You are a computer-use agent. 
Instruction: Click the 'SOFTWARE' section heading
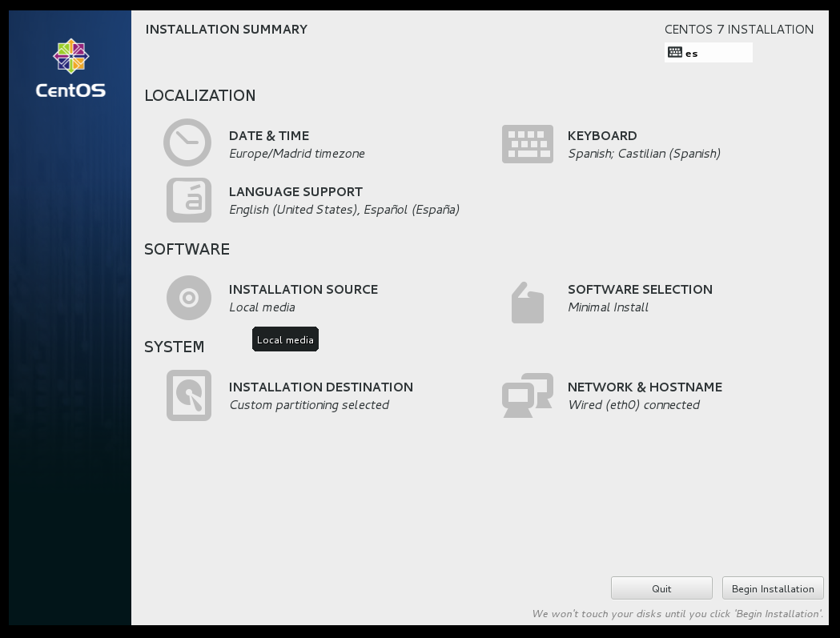pyautogui.click(x=187, y=249)
